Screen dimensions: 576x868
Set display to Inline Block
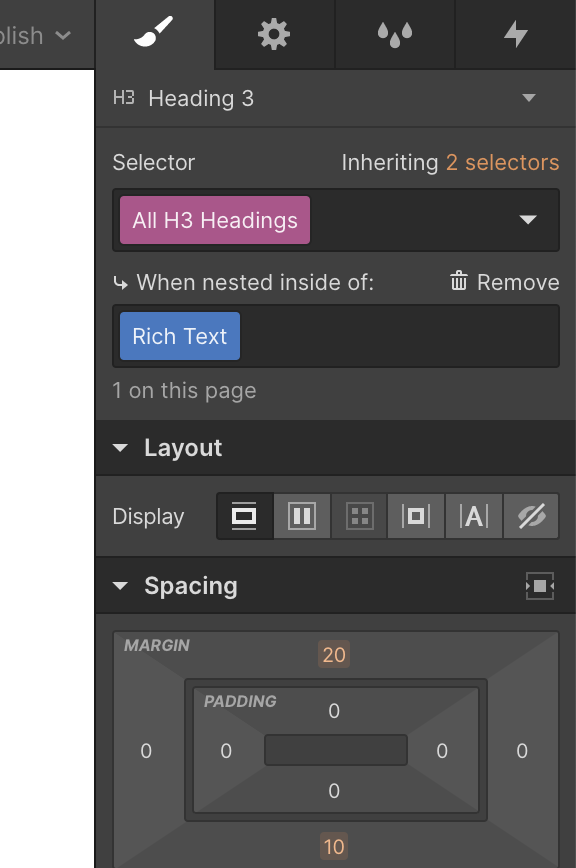(416, 516)
